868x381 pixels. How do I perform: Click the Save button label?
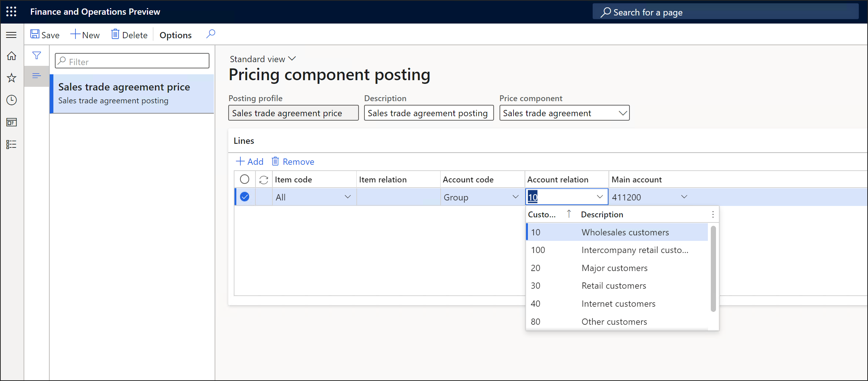(50, 35)
